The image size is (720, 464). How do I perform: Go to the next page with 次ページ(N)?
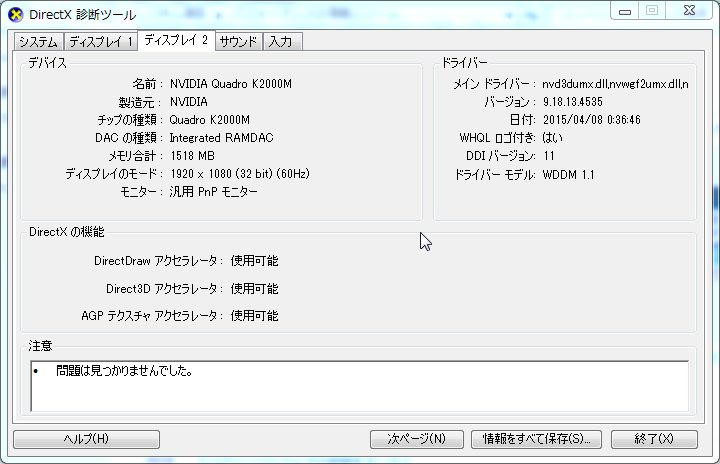pos(416,439)
